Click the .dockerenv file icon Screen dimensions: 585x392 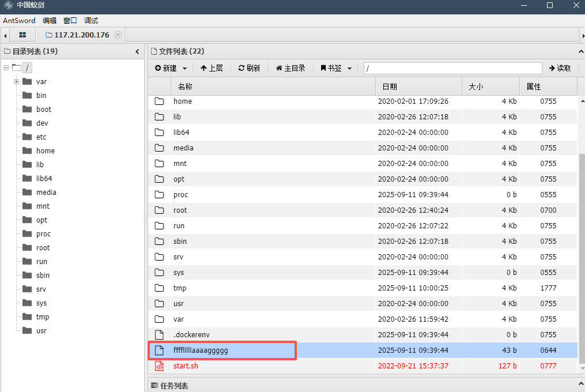pyautogui.click(x=160, y=334)
